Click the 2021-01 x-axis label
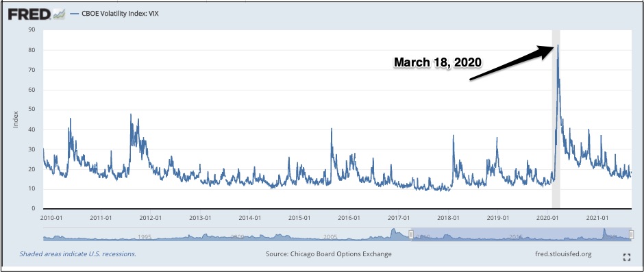Image resolution: width=644 pixels, height=272 pixels. [x=597, y=217]
